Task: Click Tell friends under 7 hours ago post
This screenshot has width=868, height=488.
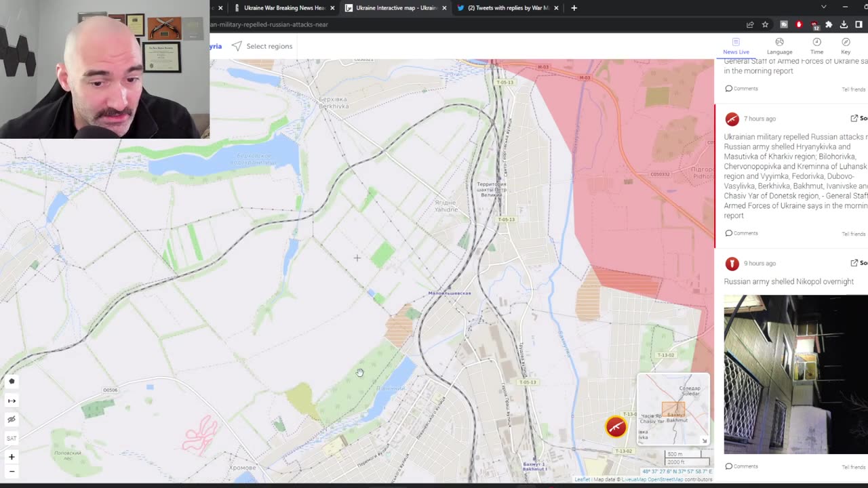Action: click(x=853, y=234)
